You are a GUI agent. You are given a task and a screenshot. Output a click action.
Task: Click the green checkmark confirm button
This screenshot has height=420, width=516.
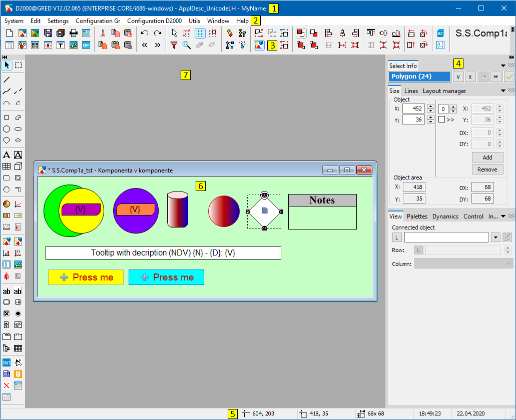tap(509, 76)
